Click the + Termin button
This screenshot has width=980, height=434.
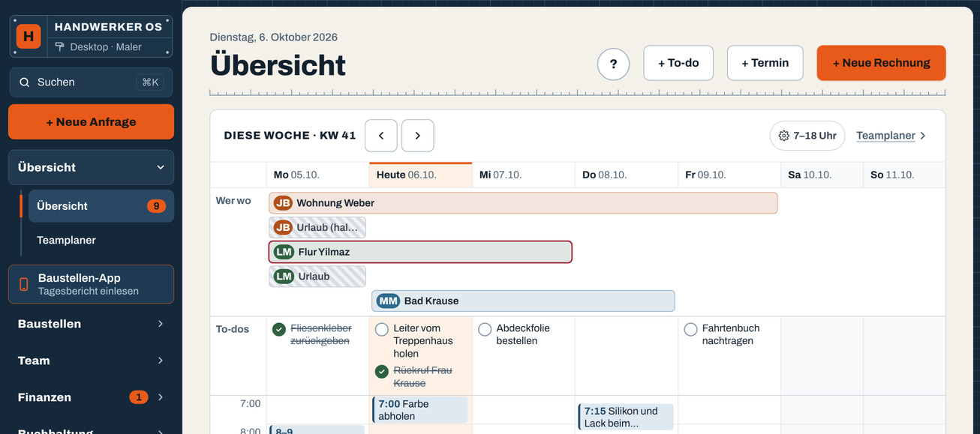click(765, 63)
